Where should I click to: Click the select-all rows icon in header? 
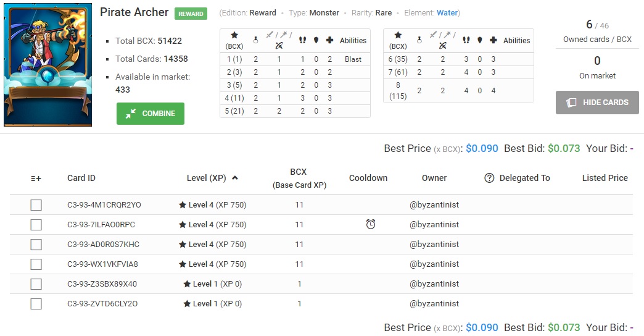click(x=36, y=178)
